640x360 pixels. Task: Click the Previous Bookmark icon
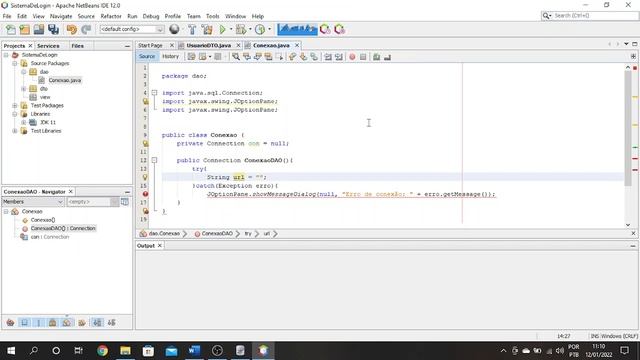coord(292,57)
